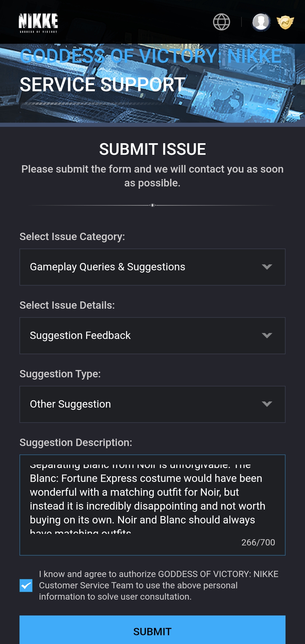This screenshot has height=644, width=305.
Task: Click the gold winged badge icon
Action: pos(285,22)
